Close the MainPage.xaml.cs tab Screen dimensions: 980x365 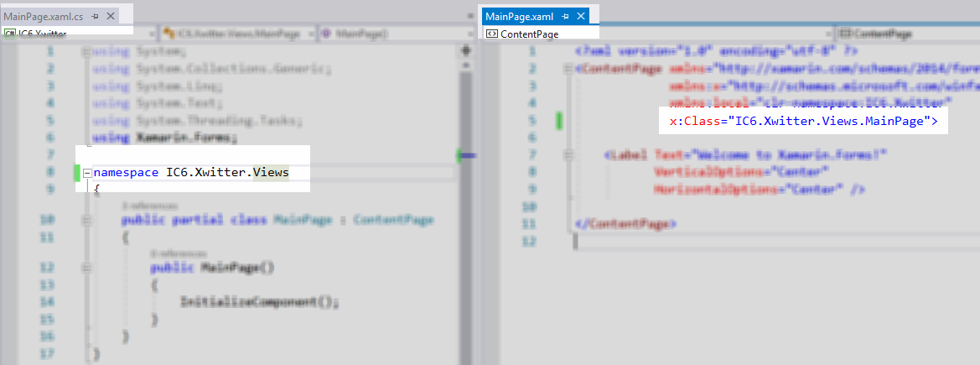109,17
